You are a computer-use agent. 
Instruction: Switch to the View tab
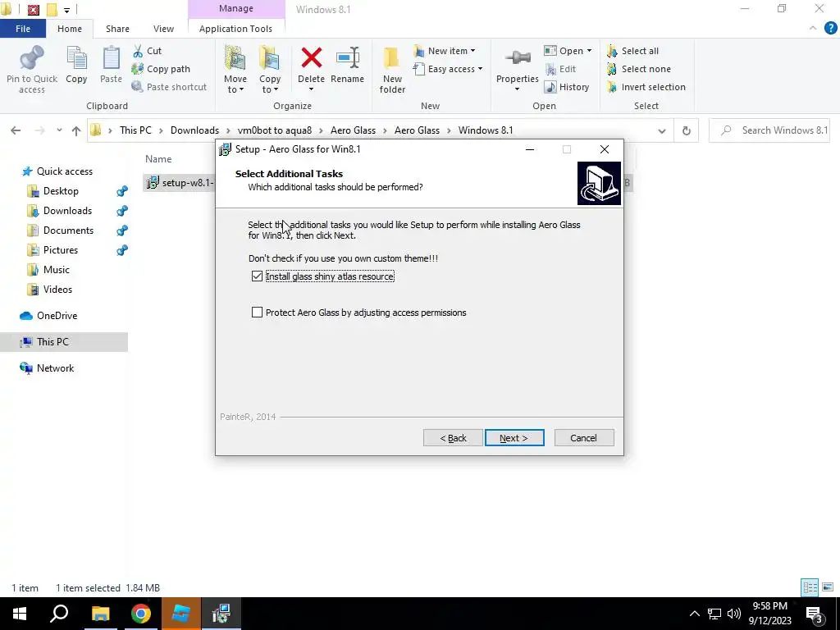(x=163, y=29)
